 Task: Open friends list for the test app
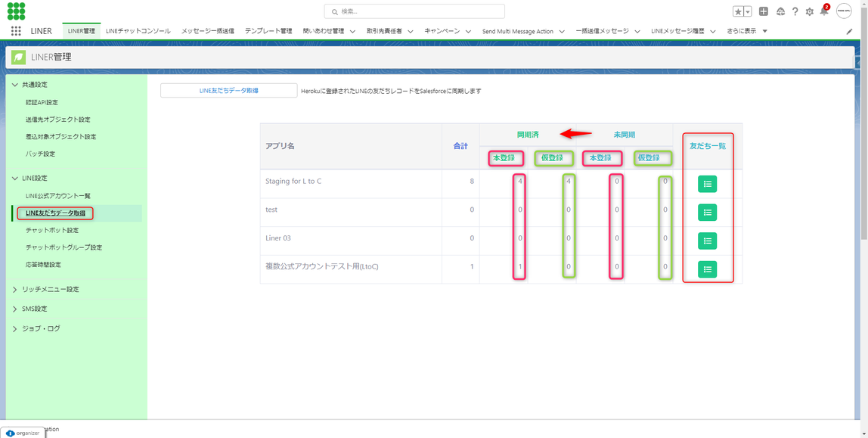(708, 212)
